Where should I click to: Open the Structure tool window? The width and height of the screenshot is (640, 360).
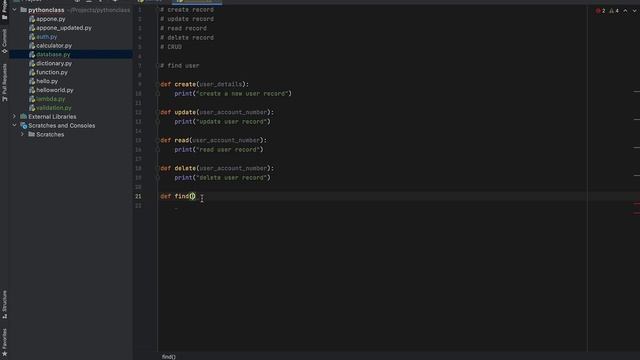pyautogui.click(x=4, y=304)
